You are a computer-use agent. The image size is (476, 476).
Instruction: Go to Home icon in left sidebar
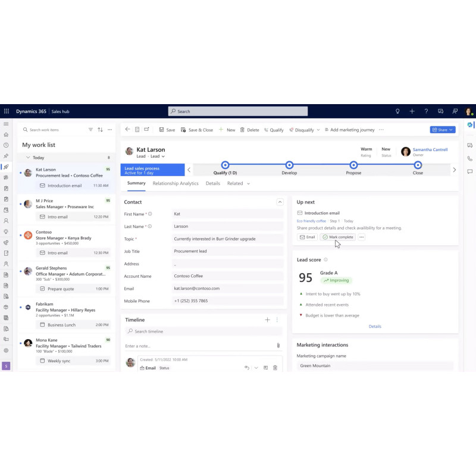coord(6,134)
